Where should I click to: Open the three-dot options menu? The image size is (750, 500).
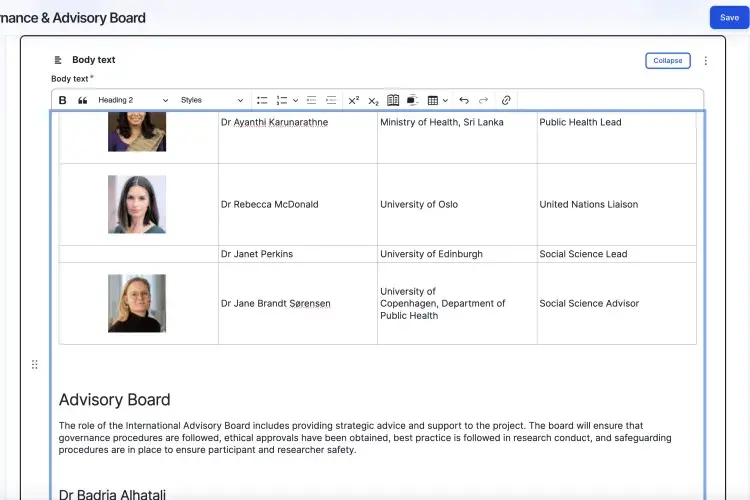click(x=705, y=61)
